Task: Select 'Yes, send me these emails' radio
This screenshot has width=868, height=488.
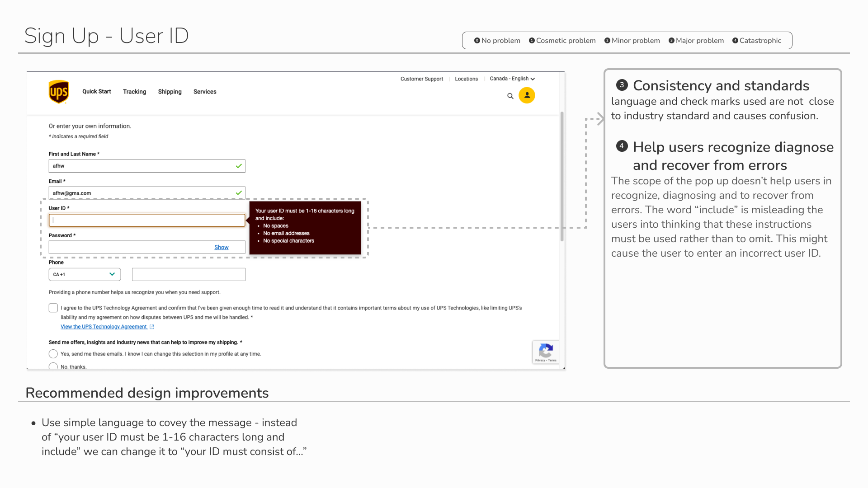Action: coord(53,354)
